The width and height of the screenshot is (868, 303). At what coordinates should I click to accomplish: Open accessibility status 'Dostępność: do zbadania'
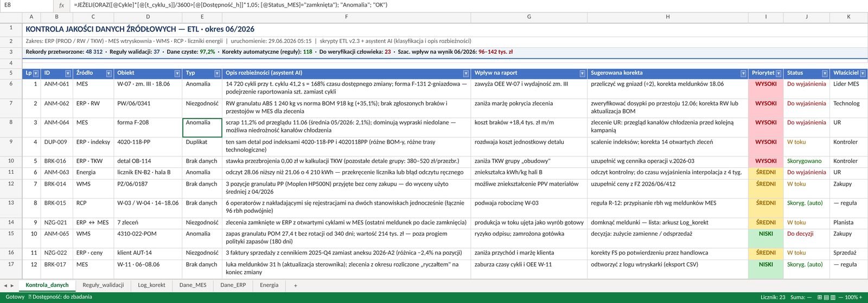pyautogui.click(x=60, y=297)
